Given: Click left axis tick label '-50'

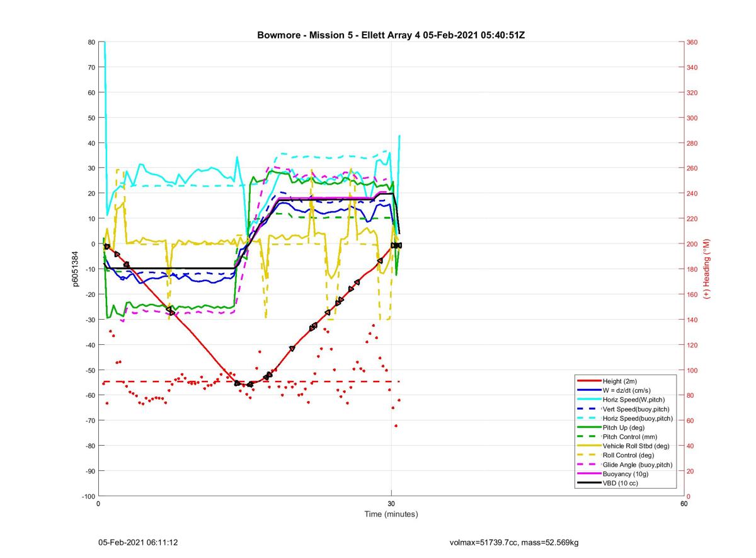Looking at the screenshot, I should [90, 370].
